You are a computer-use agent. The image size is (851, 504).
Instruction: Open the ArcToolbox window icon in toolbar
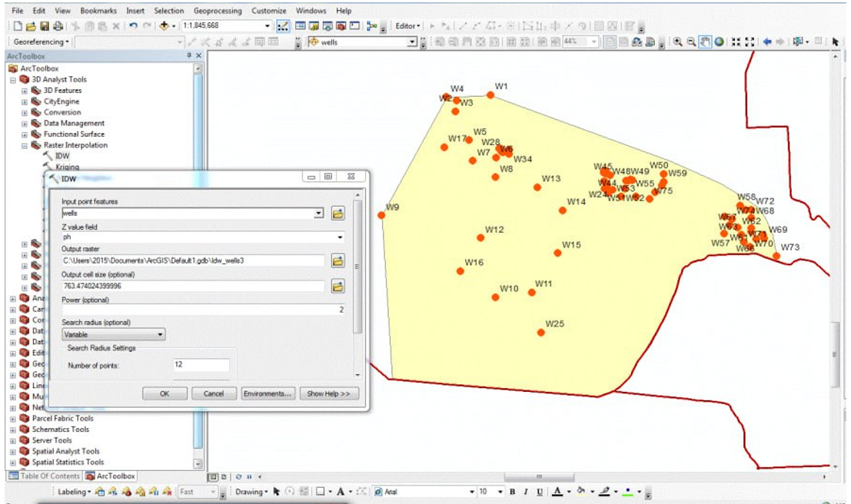[x=341, y=26]
